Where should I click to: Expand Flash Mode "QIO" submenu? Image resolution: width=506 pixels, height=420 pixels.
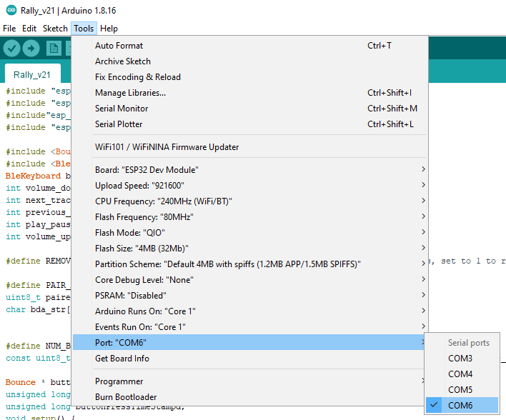tap(249, 233)
